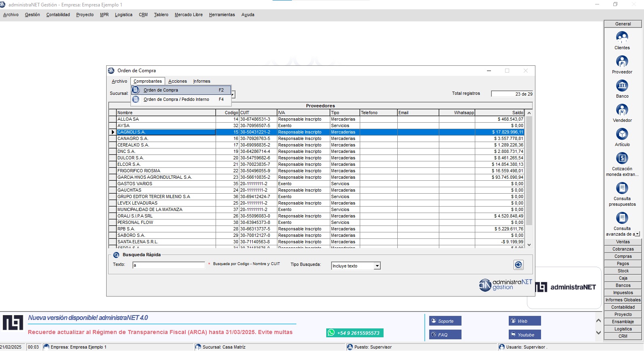Click the Usuario status bar icon
Viewport: 644px width, 351px height.
(x=502, y=347)
